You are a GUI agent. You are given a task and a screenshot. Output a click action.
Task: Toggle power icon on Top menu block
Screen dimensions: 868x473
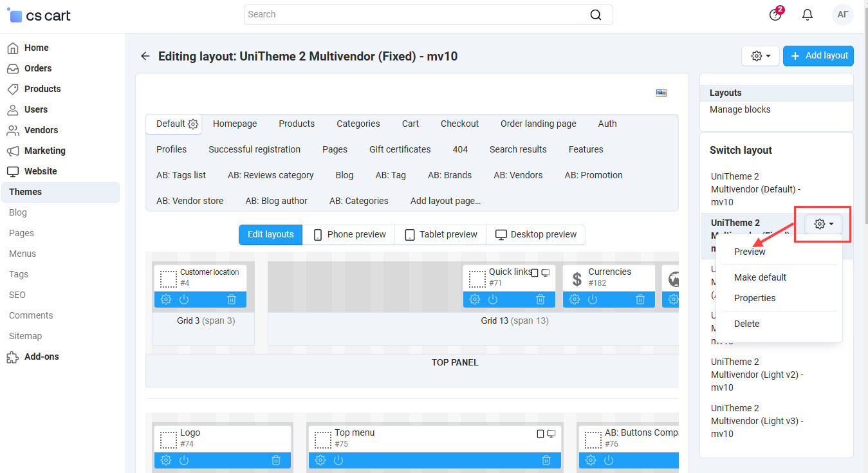coord(338,460)
